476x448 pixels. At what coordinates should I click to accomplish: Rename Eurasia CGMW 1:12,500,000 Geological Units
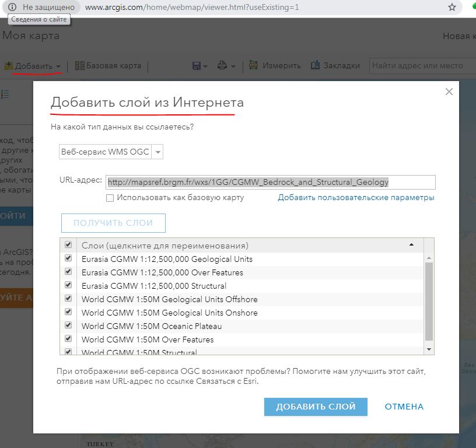pyautogui.click(x=167, y=259)
